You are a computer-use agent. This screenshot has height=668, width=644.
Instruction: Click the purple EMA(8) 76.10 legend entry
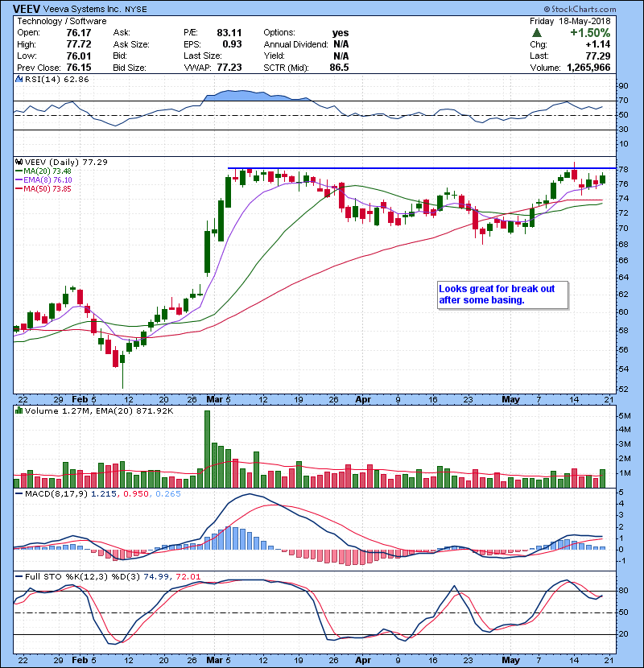pyautogui.click(x=44, y=180)
